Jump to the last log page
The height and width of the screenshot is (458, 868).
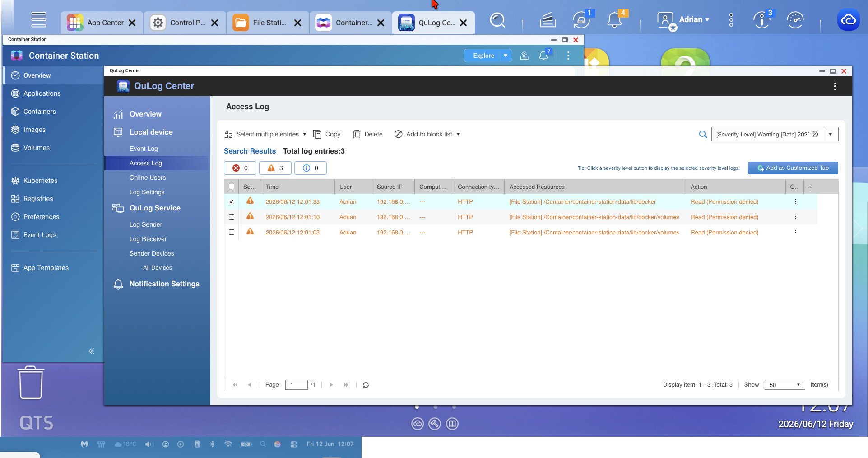tap(347, 385)
